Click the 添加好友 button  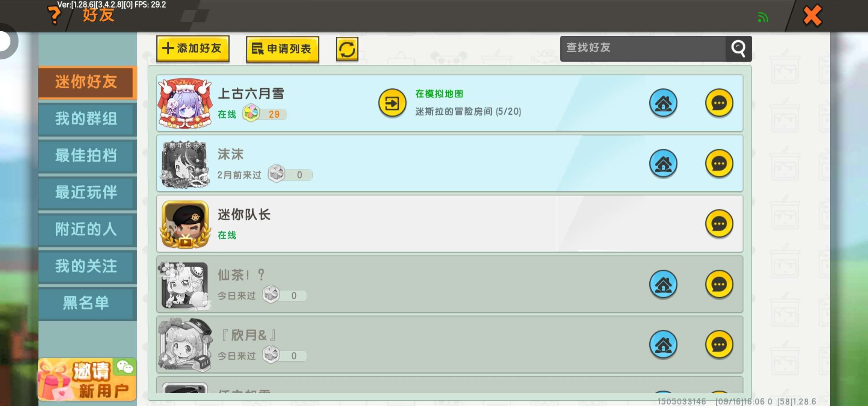pos(193,49)
